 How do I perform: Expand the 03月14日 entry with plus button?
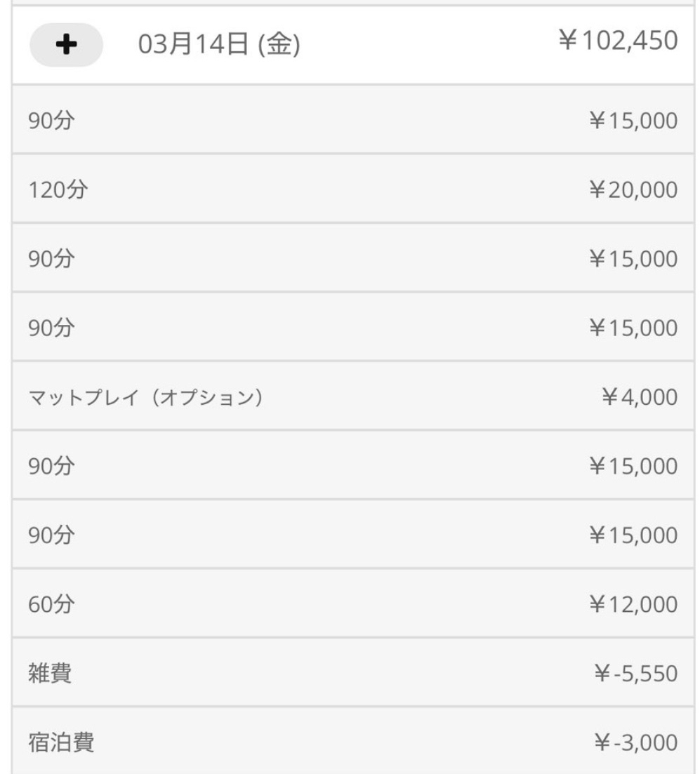pyautogui.click(x=66, y=45)
